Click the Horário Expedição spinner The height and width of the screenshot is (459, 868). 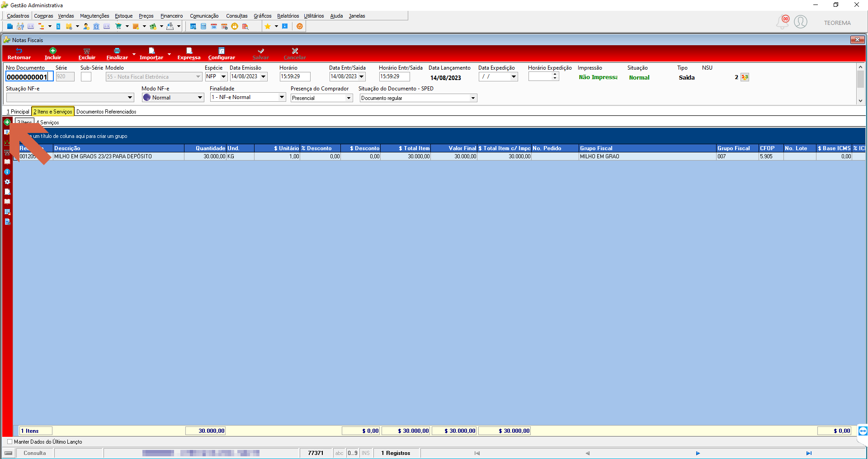555,77
